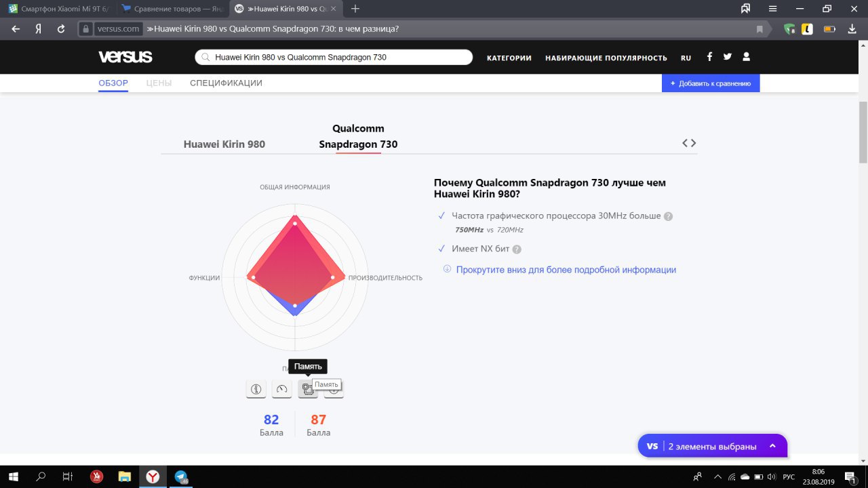This screenshot has width=868, height=488.
Task: Close the Huawei Kirin 980 vs tab
Action: (x=333, y=9)
